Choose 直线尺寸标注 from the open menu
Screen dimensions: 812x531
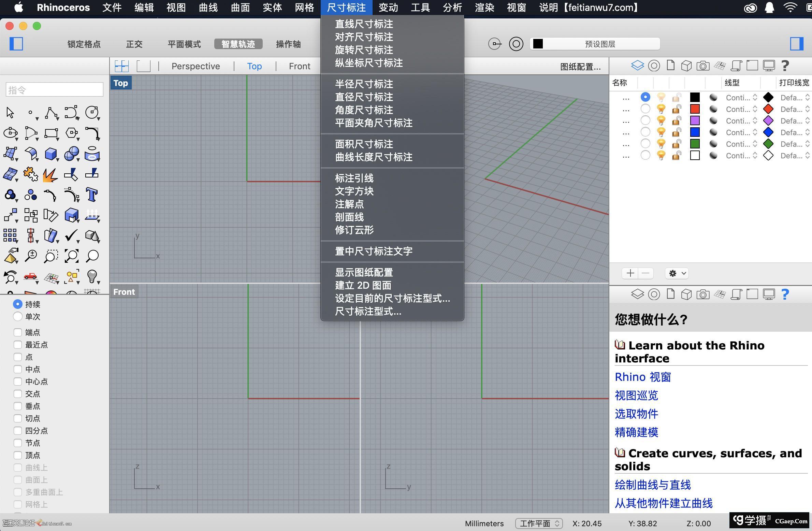point(363,24)
